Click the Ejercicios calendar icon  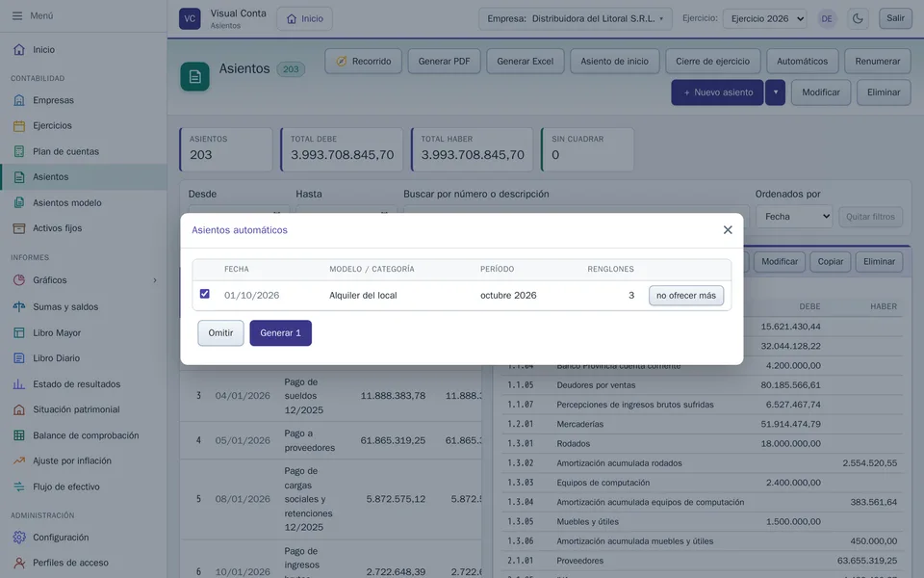[x=19, y=125]
